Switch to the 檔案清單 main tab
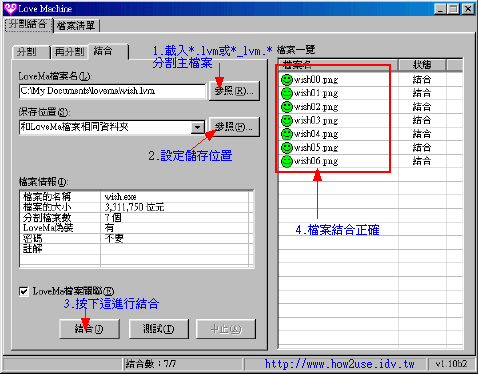This screenshot has height=374, width=478. (76, 26)
